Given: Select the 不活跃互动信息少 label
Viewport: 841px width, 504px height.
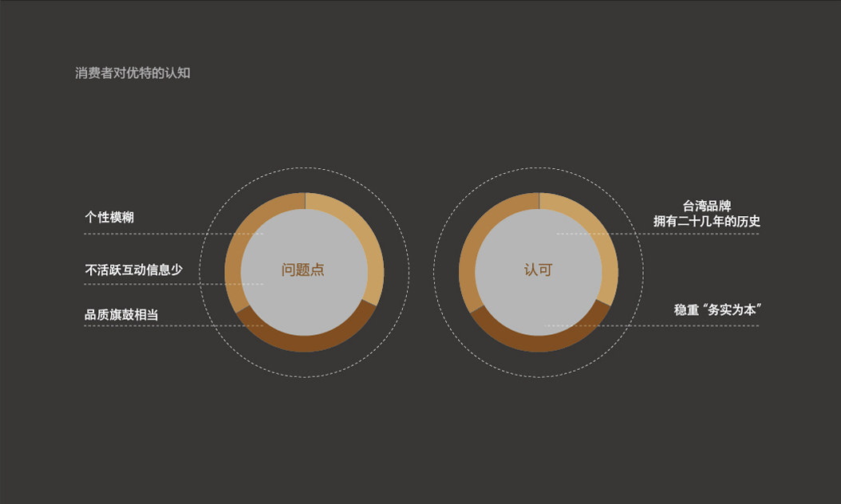Looking at the screenshot, I should (x=133, y=270).
